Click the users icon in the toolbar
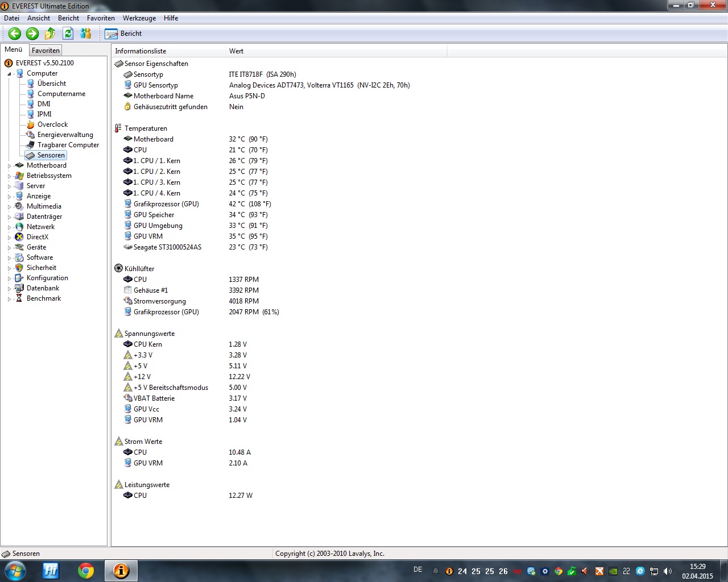The image size is (728, 582). click(x=86, y=34)
